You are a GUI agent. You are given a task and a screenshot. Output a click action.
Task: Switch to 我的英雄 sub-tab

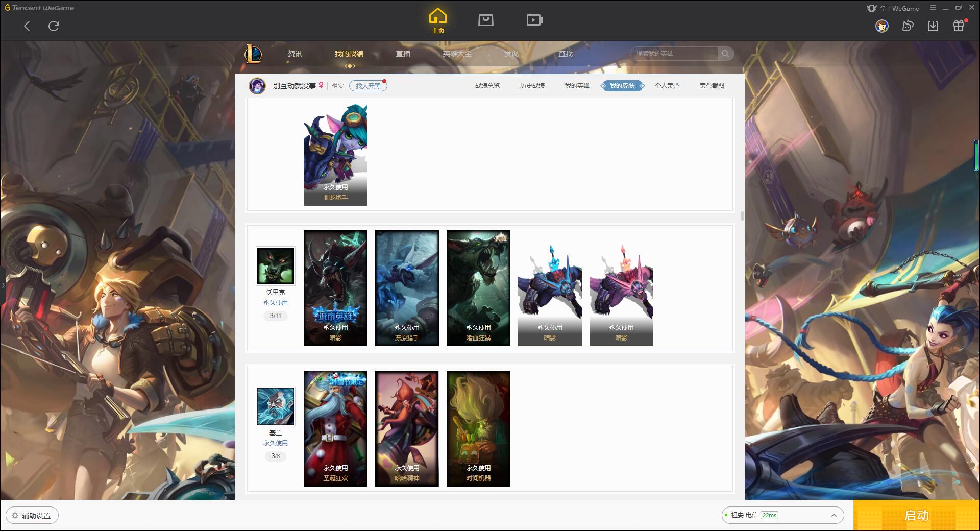(x=577, y=86)
